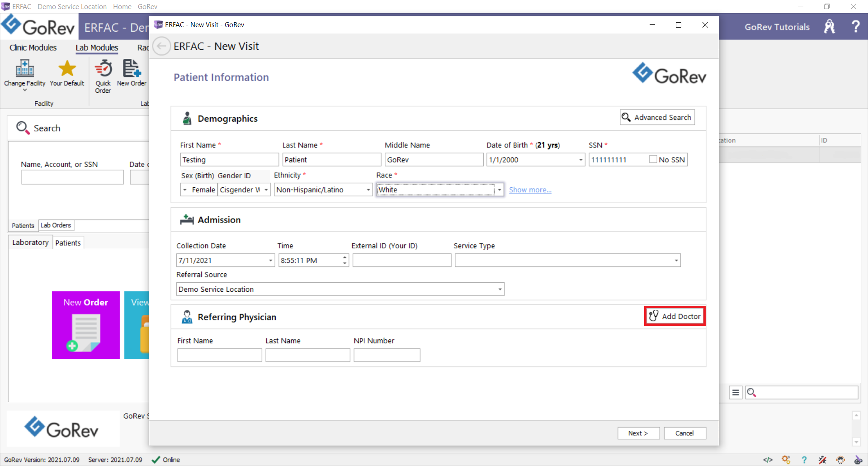Click the Change Facility icon
This screenshot has height=466, width=868.
(x=25, y=68)
